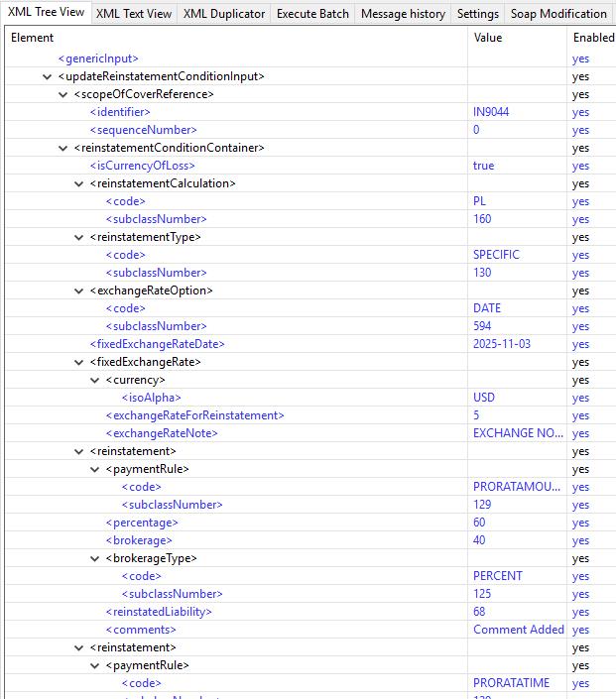Switch to the XML Text View tab

pos(134,14)
